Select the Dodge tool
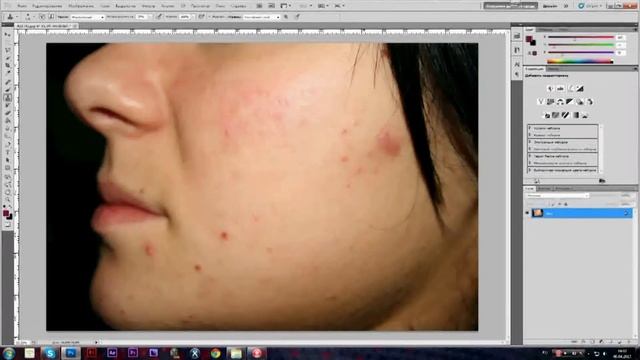This screenshot has width=640, height=360. pyautogui.click(x=7, y=136)
